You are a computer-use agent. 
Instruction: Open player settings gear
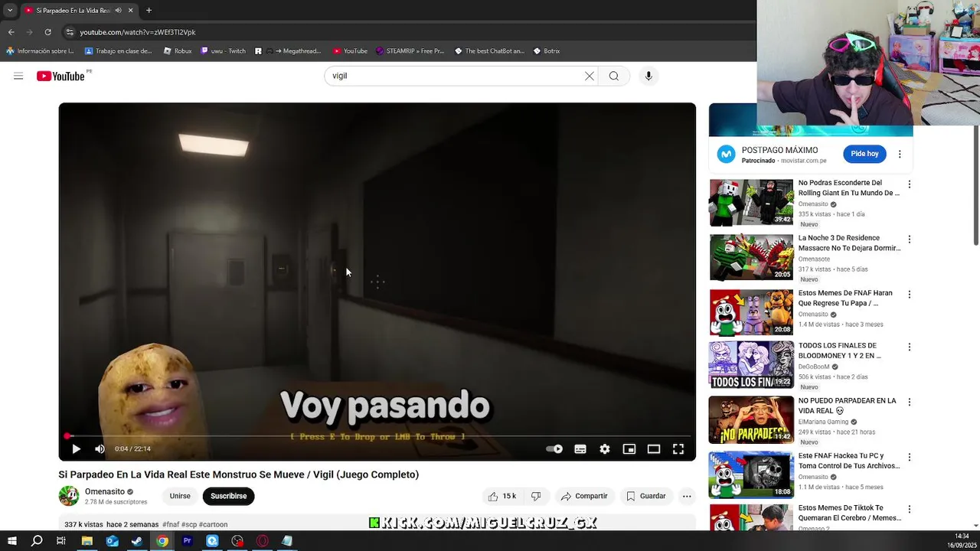pyautogui.click(x=605, y=449)
